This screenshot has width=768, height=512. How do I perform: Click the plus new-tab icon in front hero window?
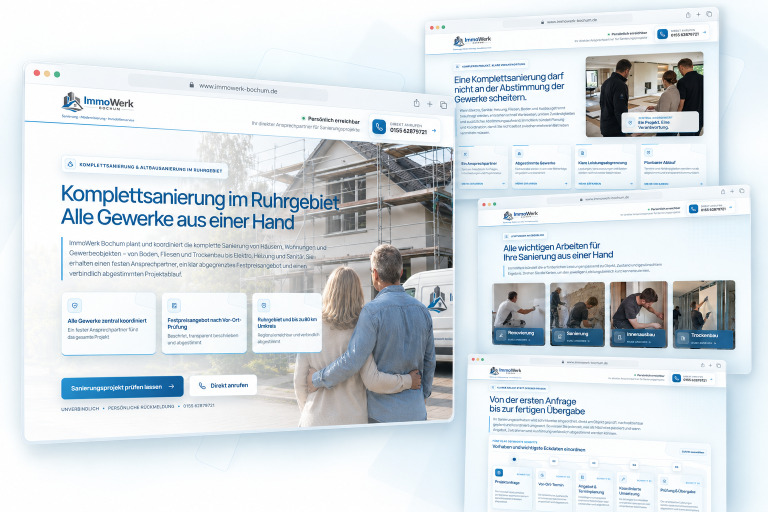point(430,104)
